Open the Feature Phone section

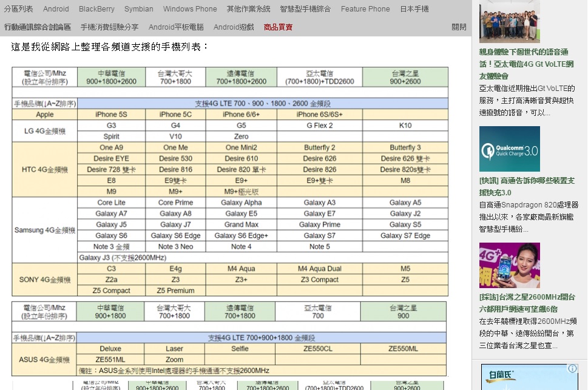[365, 8]
